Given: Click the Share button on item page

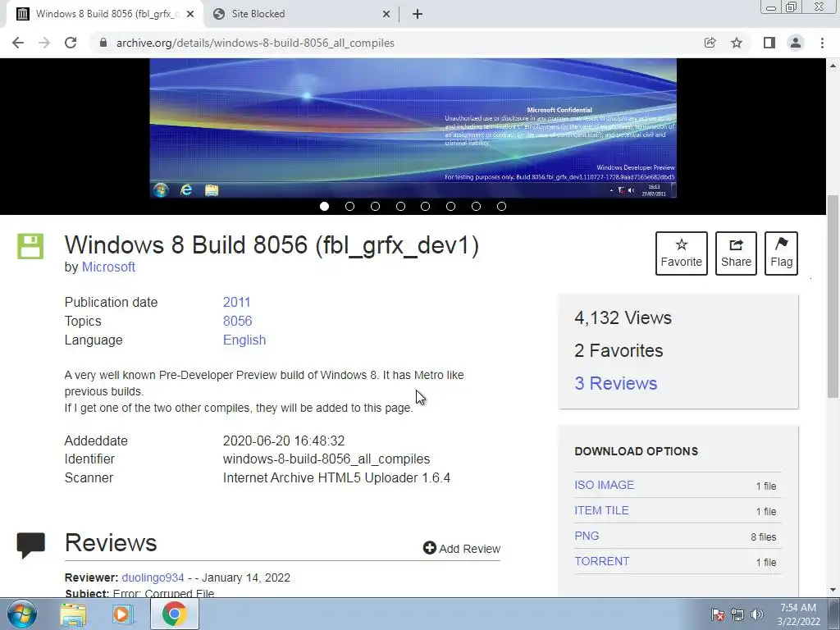Looking at the screenshot, I should [736, 253].
